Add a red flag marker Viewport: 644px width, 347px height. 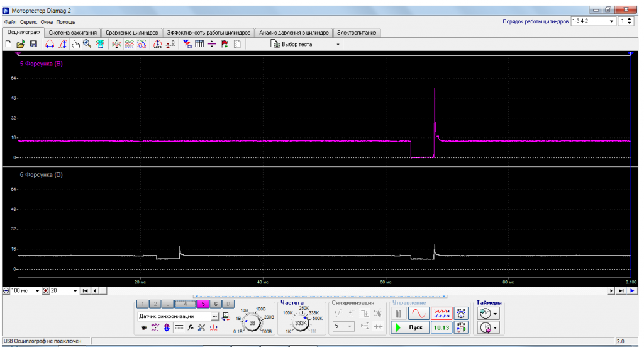(x=225, y=44)
